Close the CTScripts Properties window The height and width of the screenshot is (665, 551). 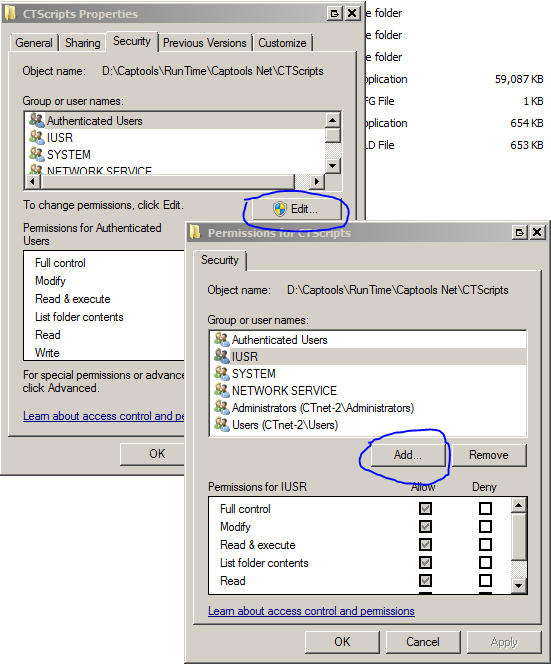352,14
